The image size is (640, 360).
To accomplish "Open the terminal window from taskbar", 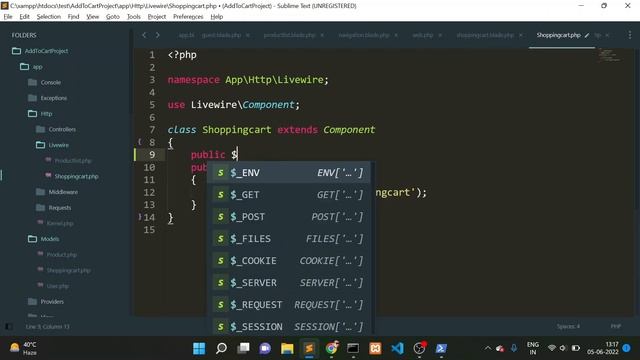I will pyautogui.click(x=353, y=348).
